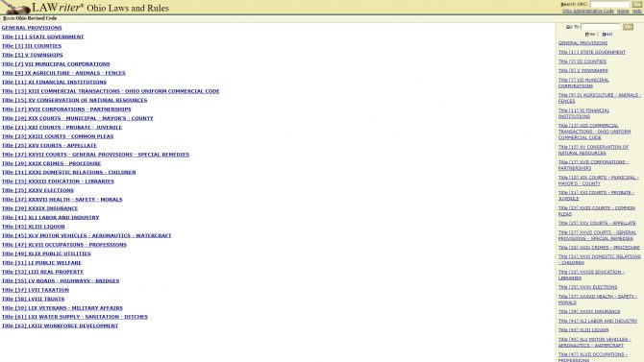Select GENERAL PROVISIONS in the right sidebar

[582, 43]
